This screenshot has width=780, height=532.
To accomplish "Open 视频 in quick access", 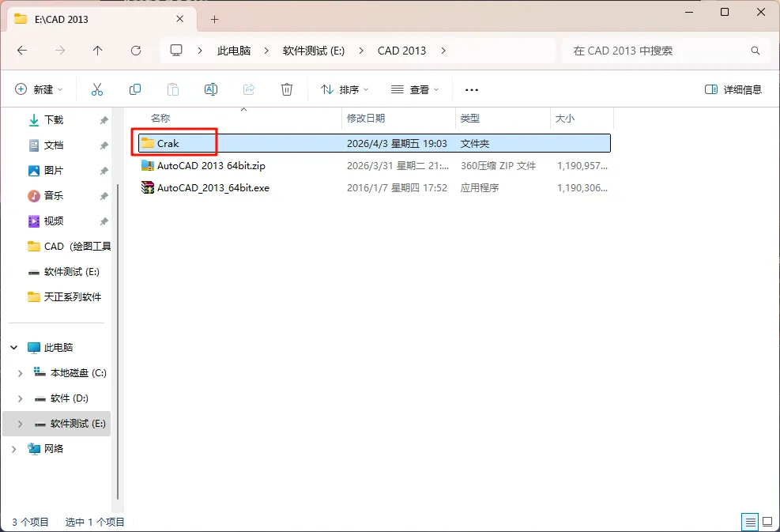I will point(53,221).
